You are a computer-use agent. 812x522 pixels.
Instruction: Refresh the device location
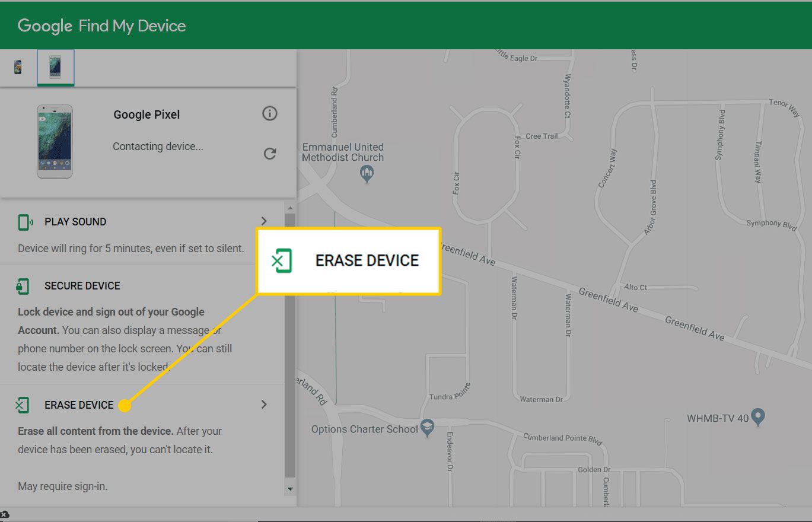tap(270, 154)
